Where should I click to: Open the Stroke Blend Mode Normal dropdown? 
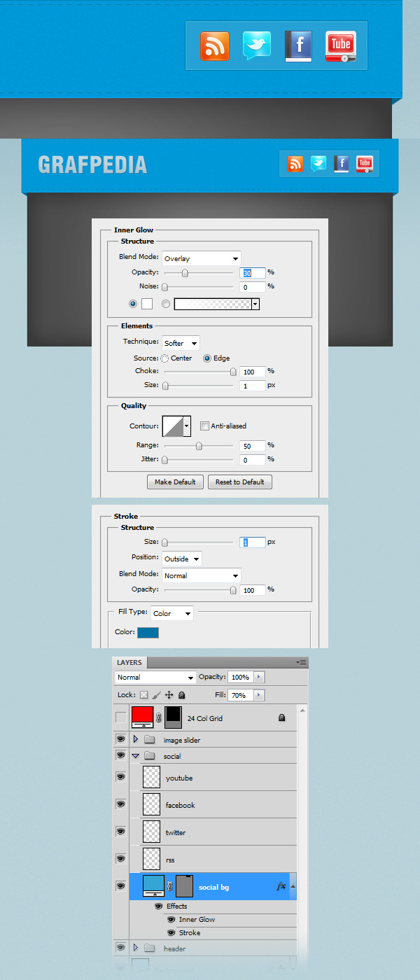pyautogui.click(x=202, y=575)
